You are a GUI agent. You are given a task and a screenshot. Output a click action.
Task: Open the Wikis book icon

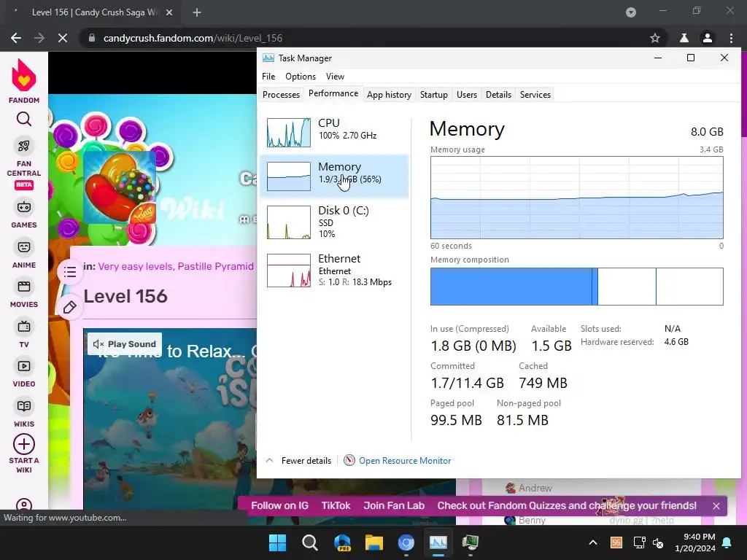[x=24, y=406]
